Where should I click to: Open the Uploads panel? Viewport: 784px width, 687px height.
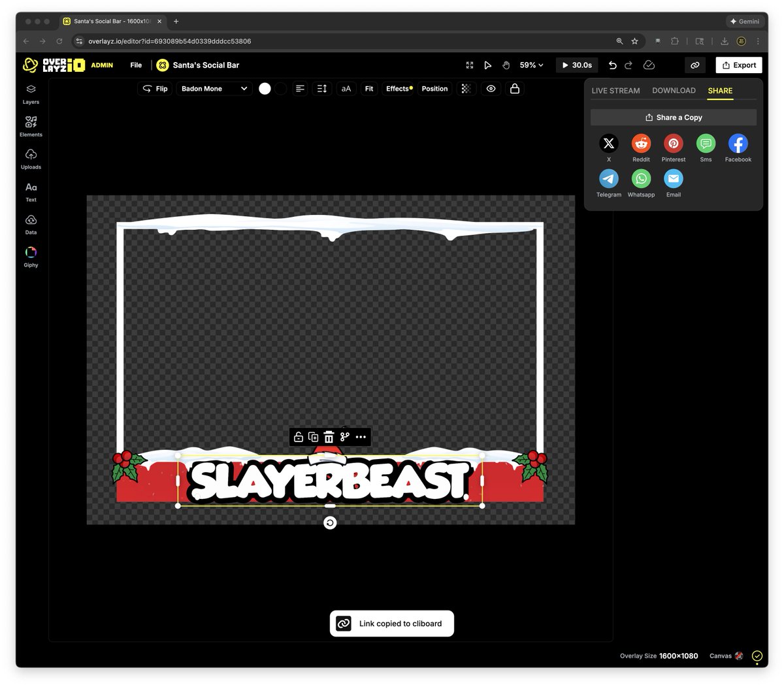[x=31, y=159]
